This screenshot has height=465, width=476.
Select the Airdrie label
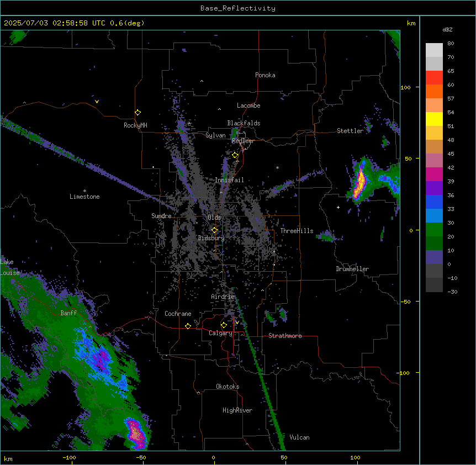pyautogui.click(x=223, y=297)
